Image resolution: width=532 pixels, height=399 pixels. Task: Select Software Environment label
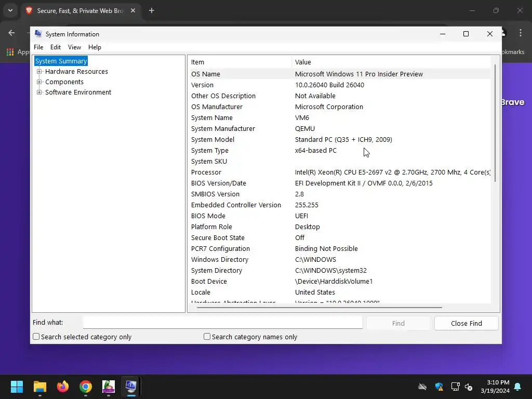pyautogui.click(x=78, y=92)
